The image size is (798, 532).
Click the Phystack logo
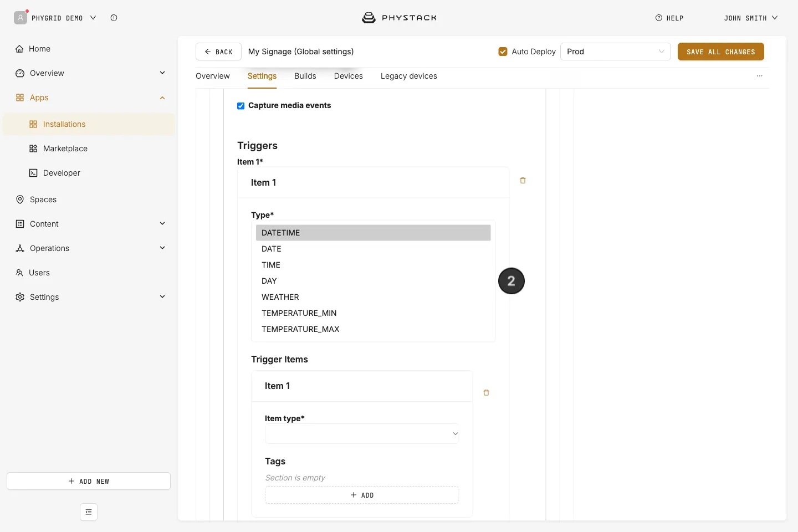point(399,18)
